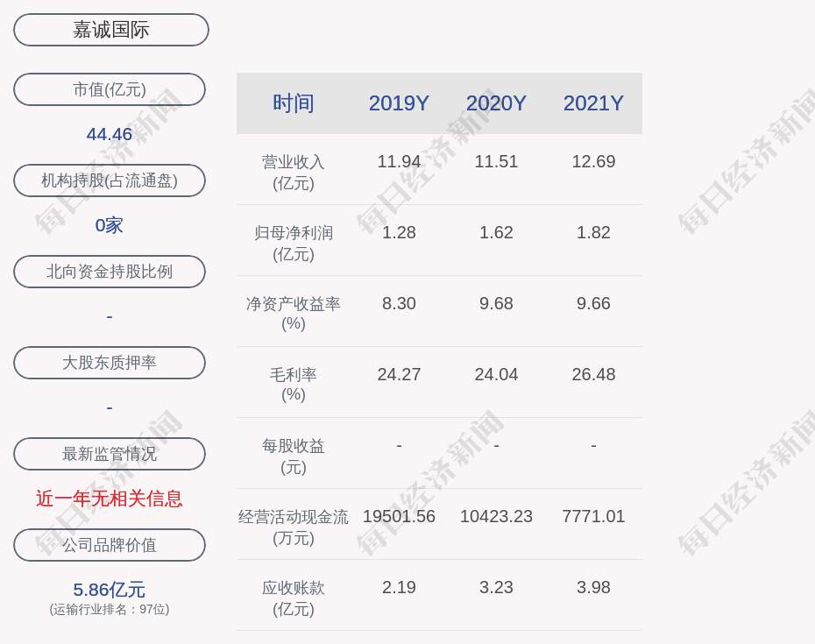Click the ROE value 9.66
Screen dimensions: 815x644
click(x=593, y=303)
